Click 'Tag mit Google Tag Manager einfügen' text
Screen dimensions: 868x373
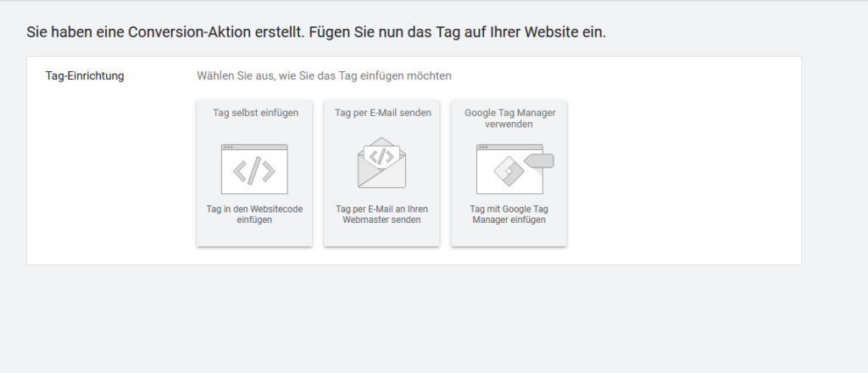509,214
